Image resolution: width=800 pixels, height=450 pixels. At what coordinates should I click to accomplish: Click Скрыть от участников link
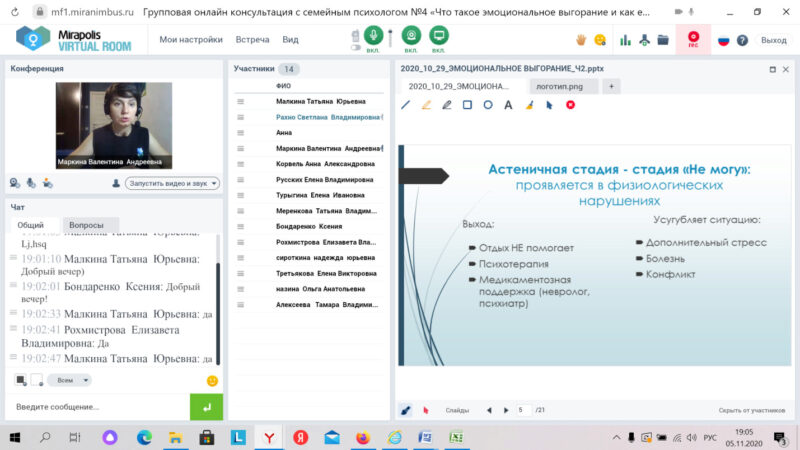tap(752, 410)
